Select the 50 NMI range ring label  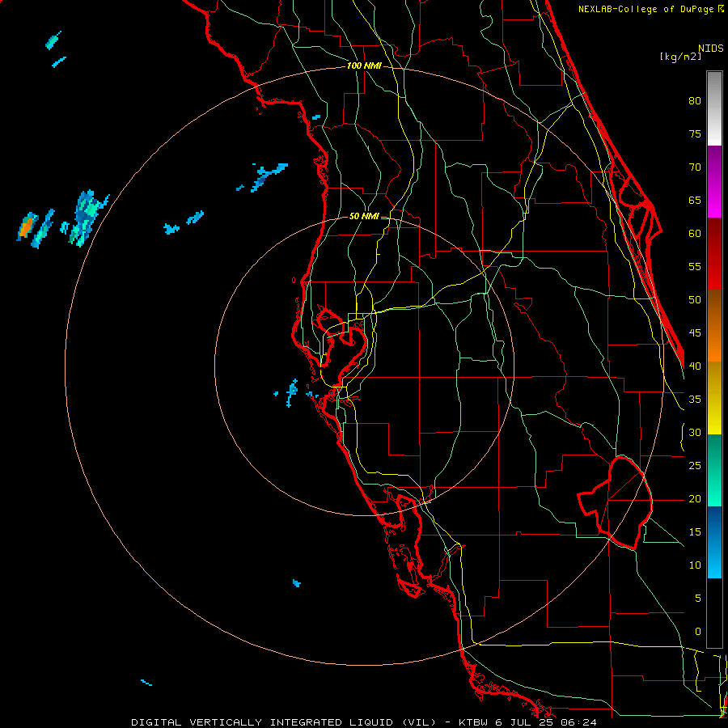click(364, 216)
